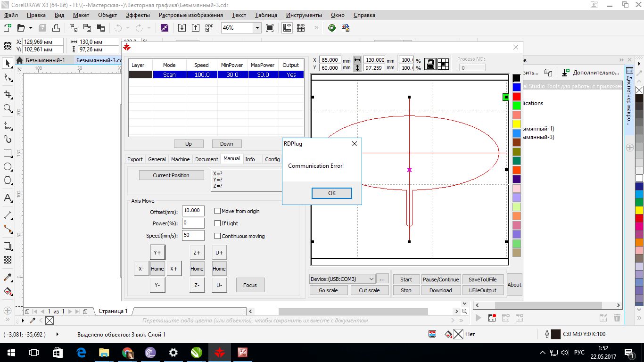Enable Move from origin checkbox
Viewport: 644px width, 362px height.
pyautogui.click(x=217, y=211)
